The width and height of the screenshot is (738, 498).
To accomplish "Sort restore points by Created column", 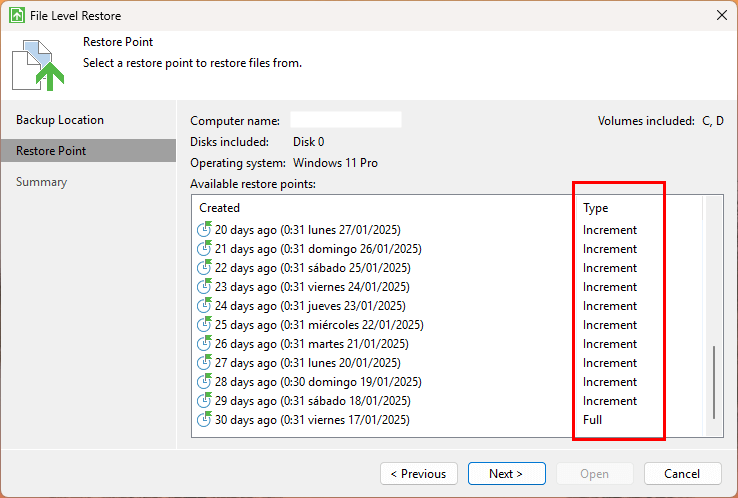I will click(x=220, y=208).
